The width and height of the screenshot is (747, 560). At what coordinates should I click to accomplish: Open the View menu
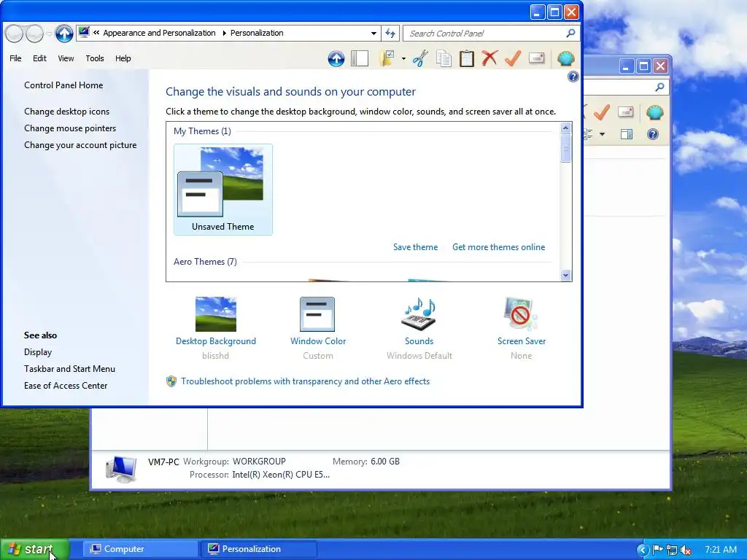66,58
